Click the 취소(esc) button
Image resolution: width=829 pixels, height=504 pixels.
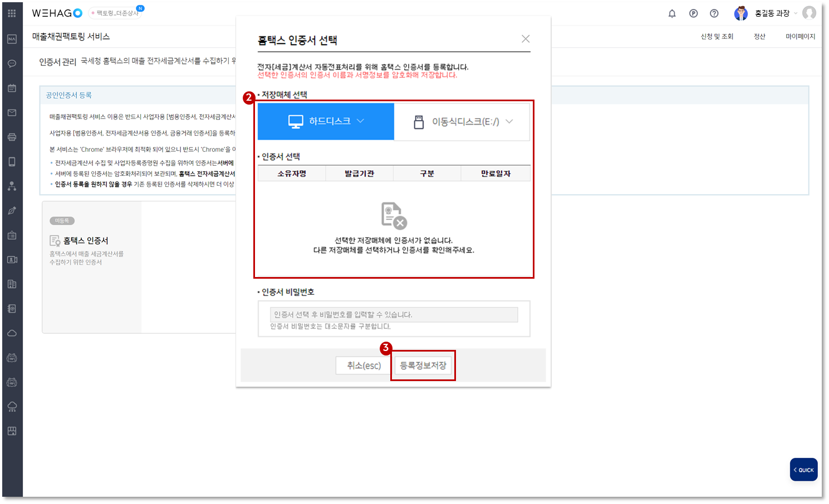click(362, 365)
